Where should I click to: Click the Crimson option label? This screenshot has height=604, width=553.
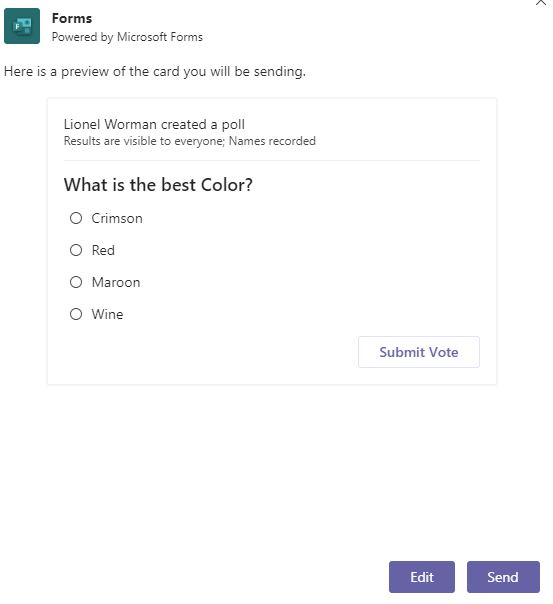[x=117, y=218]
